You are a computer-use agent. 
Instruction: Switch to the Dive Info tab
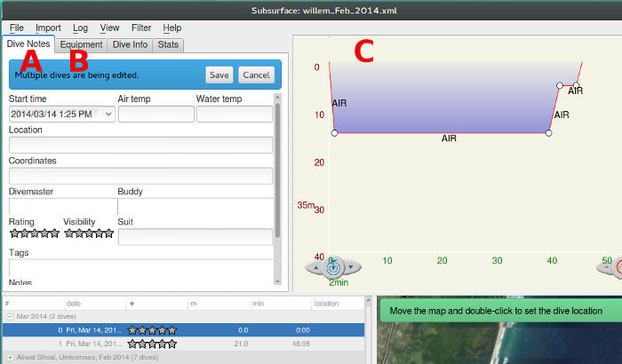tap(130, 44)
